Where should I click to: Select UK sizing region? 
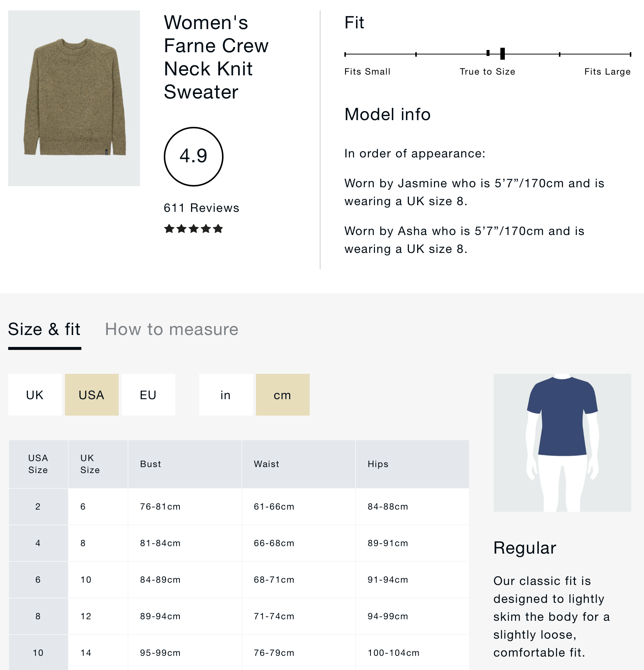(x=35, y=395)
